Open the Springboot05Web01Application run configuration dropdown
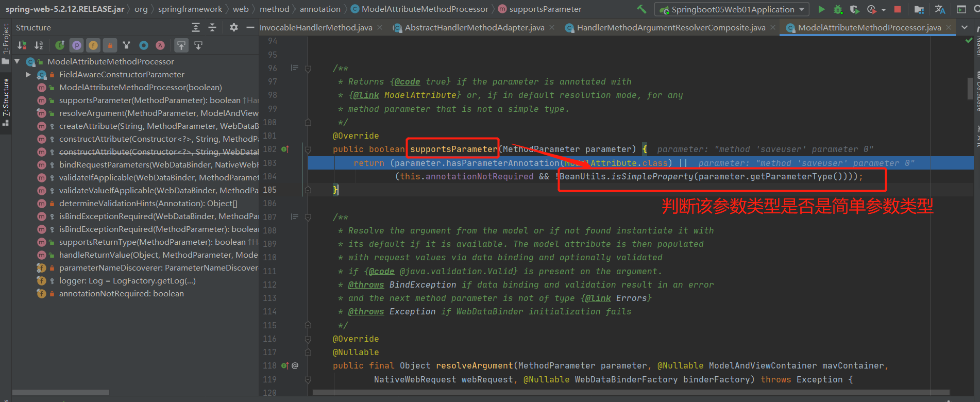980x402 pixels. pos(732,9)
